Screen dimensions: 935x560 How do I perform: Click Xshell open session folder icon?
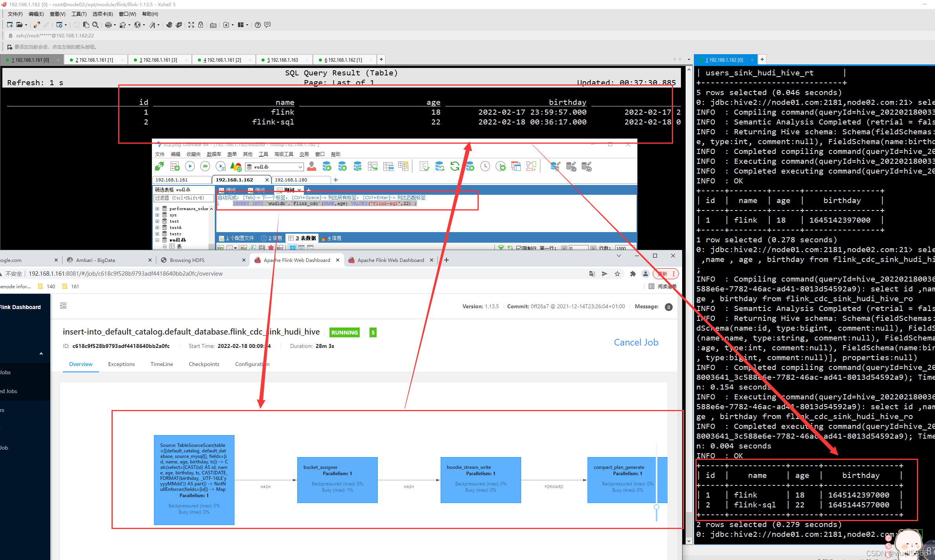tap(19, 25)
